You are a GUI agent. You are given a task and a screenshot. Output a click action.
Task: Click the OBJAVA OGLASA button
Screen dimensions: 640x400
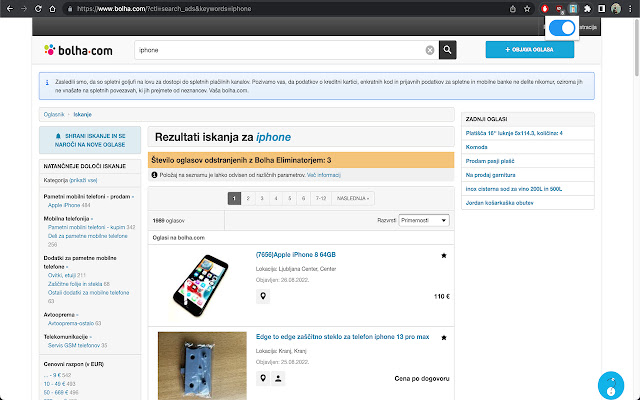pos(530,49)
